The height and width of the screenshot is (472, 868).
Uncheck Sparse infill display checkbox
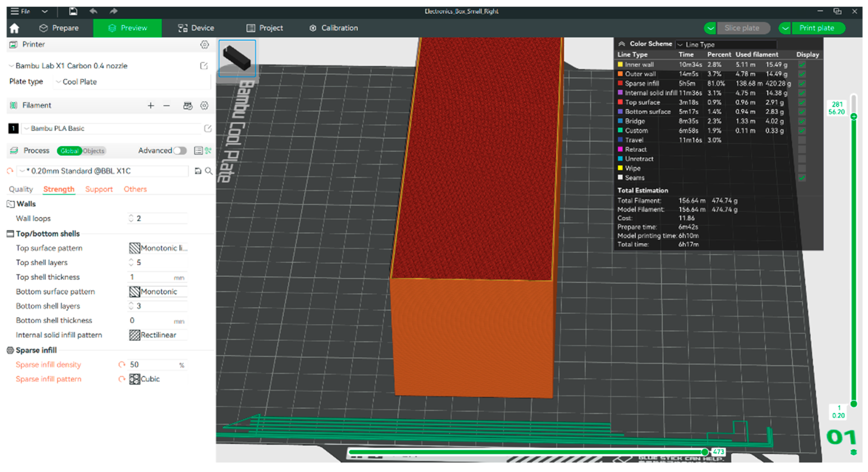click(802, 84)
